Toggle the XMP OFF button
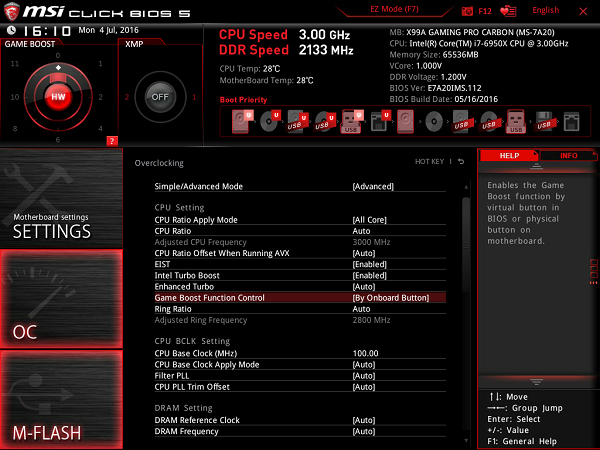Viewport: 600px width, 450px height. (x=158, y=97)
